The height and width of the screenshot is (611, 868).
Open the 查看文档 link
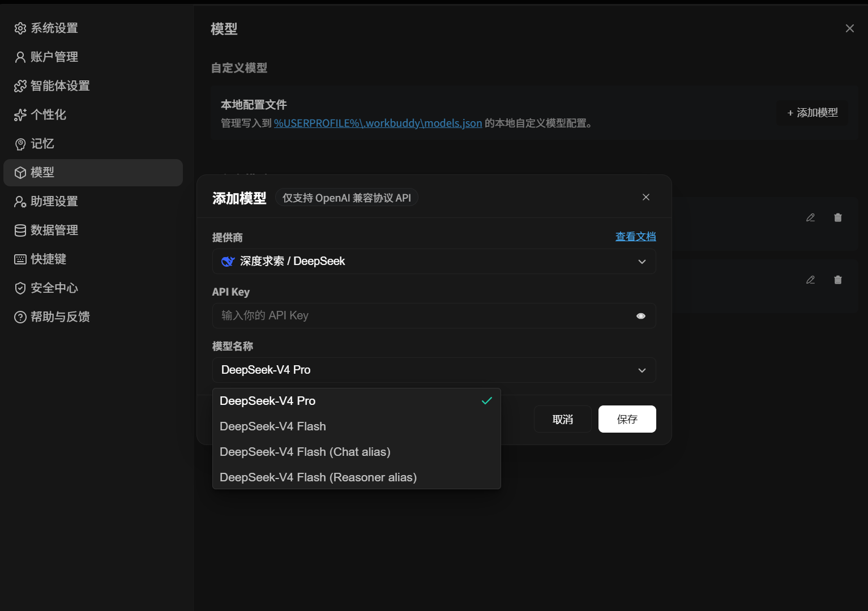(636, 237)
